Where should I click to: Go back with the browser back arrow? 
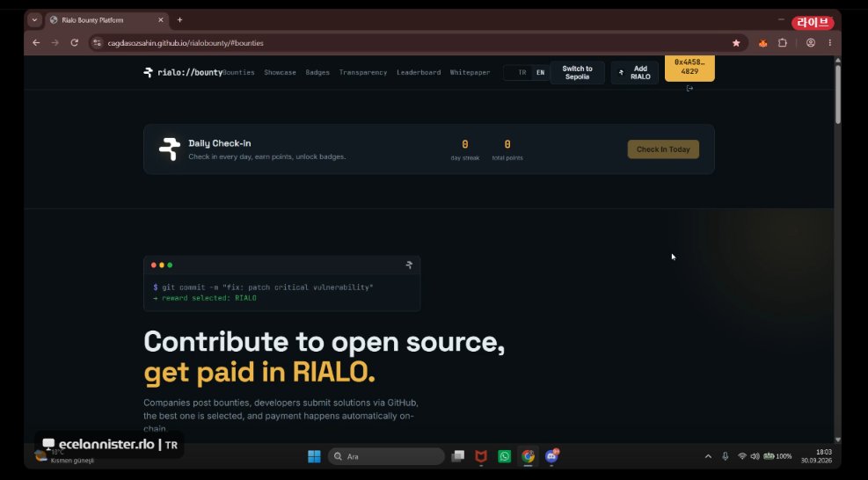37,42
